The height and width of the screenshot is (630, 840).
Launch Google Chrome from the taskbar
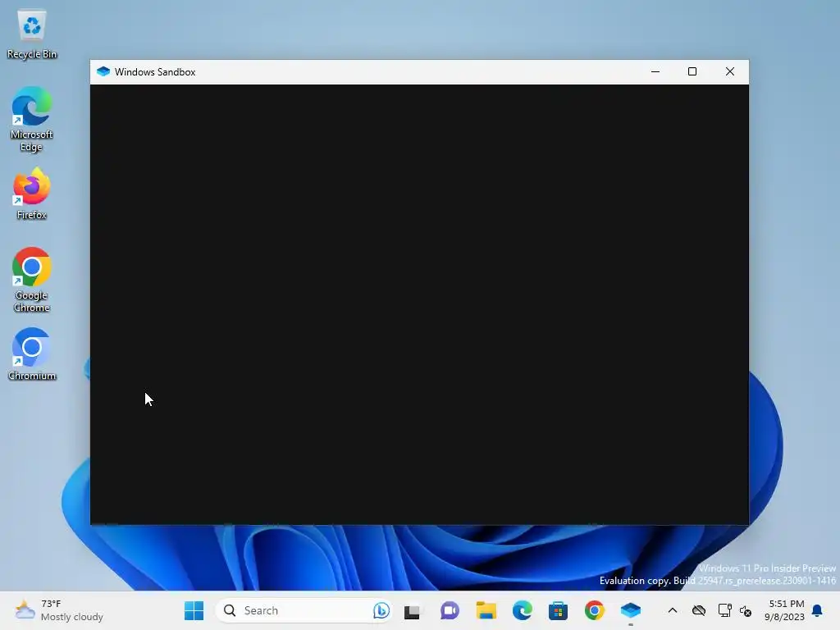pyautogui.click(x=594, y=610)
